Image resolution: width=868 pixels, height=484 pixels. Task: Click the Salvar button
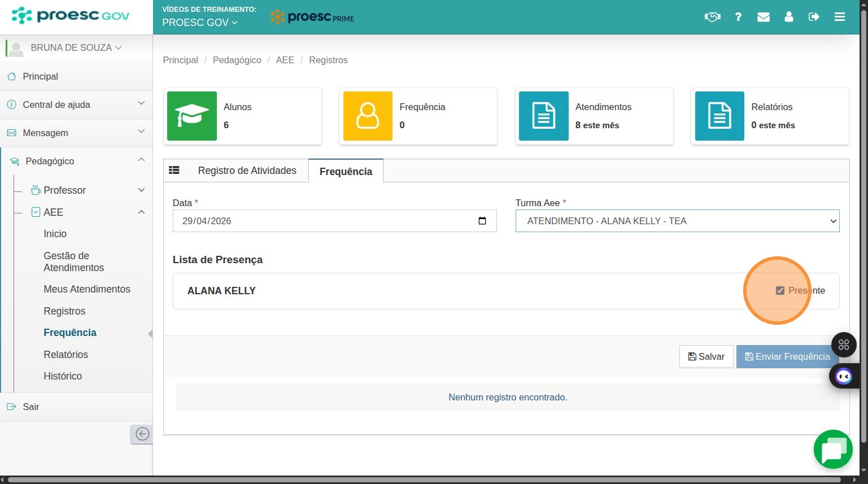[706, 356]
